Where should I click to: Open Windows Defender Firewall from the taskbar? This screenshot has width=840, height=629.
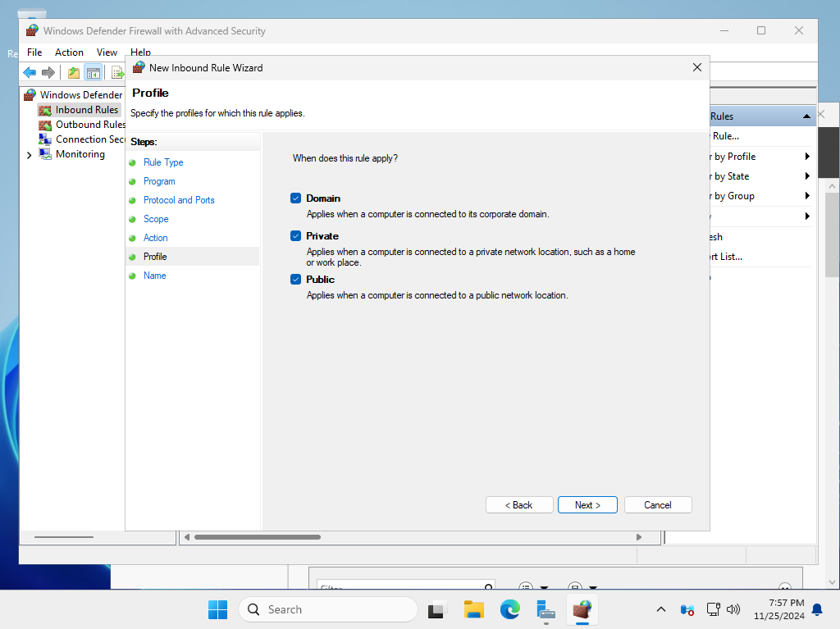point(582,609)
